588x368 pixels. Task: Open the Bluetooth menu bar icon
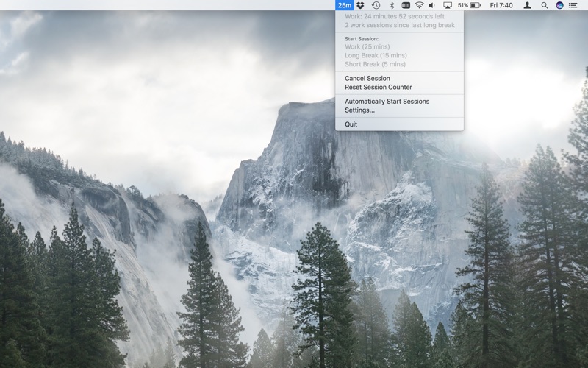tap(392, 5)
